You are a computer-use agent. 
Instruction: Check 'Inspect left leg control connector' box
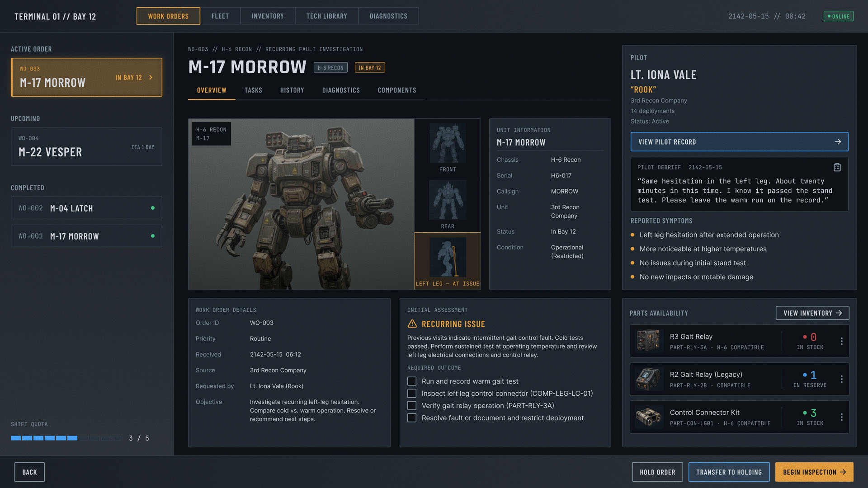tap(412, 394)
